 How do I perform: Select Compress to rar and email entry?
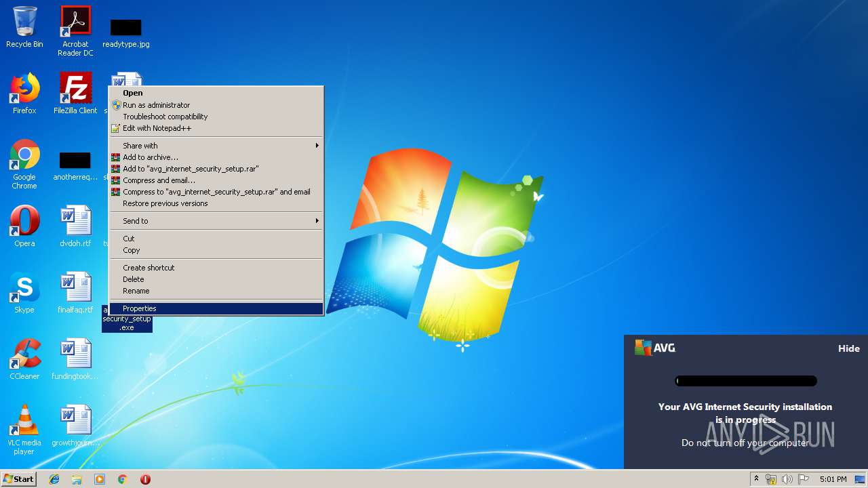(x=216, y=192)
